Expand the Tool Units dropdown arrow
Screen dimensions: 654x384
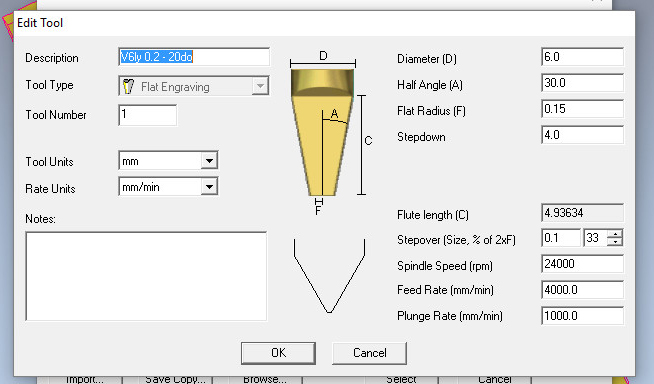pos(209,161)
